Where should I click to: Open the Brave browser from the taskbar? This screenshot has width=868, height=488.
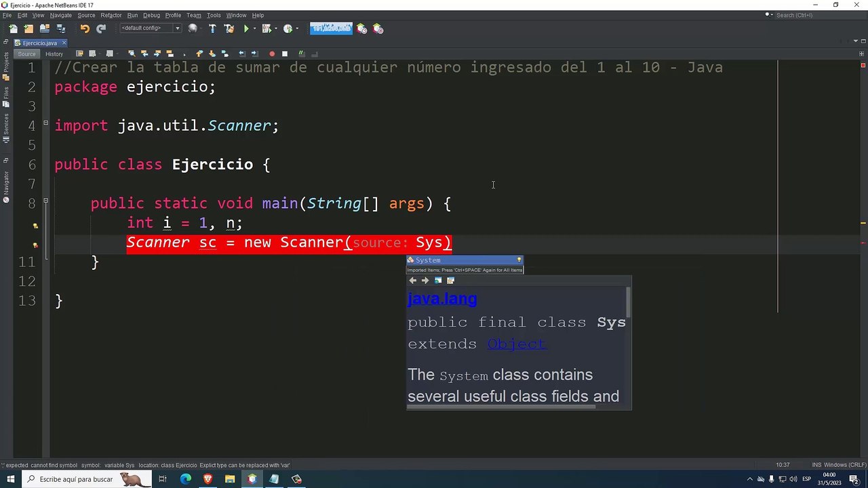(x=208, y=479)
